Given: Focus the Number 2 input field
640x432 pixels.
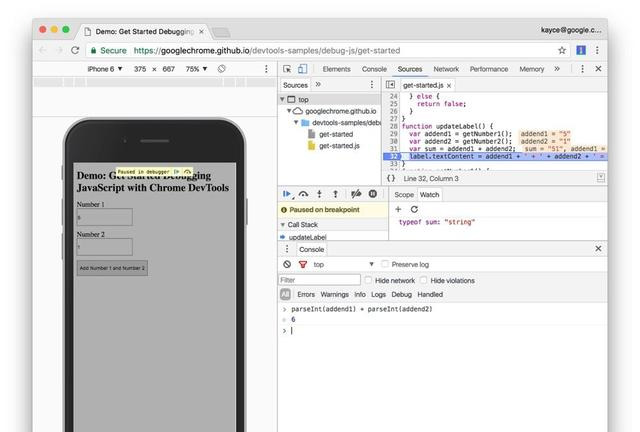Looking at the screenshot, I should (105, 247).
